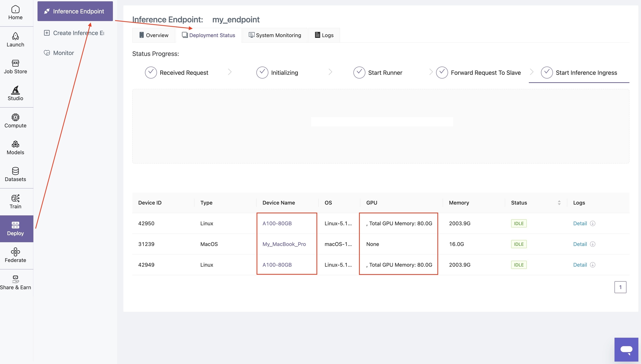Click the Start Inference Ingress step
This screenshot has height=364, width=641.
click(579, 73)
